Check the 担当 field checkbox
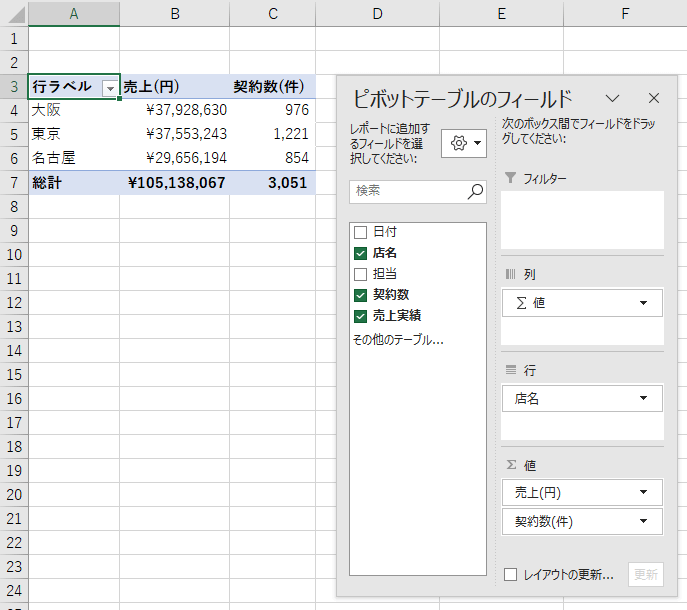The image size is (687, 610). [361, 274]
